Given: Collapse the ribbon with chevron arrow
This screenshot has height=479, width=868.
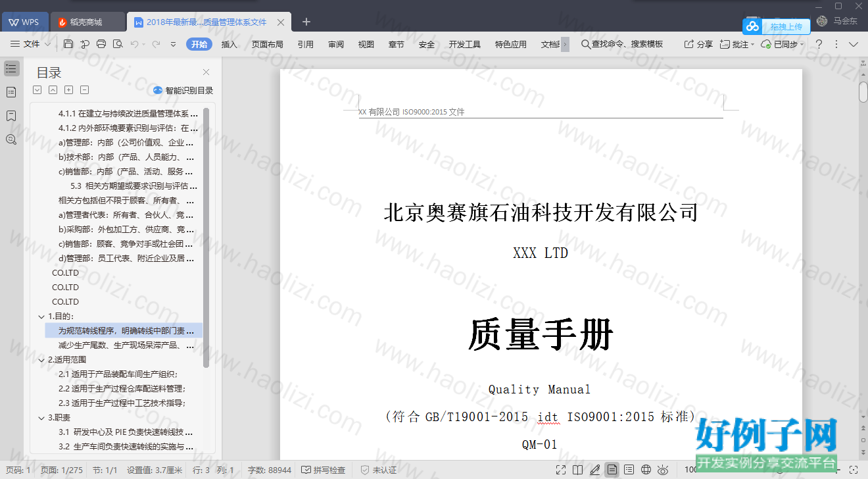Looking at the screenshot, I should point(854,44).
